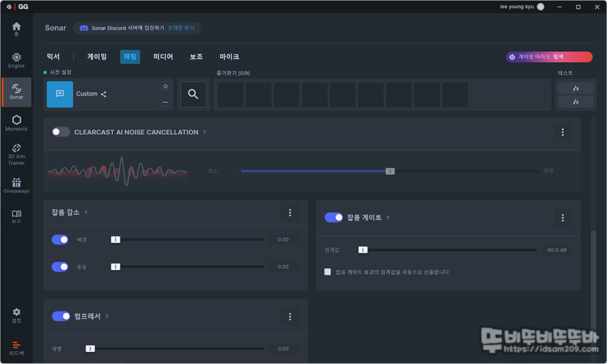Click the SteelSeries GG logo

pyautogui.click(x=17, y=7)
